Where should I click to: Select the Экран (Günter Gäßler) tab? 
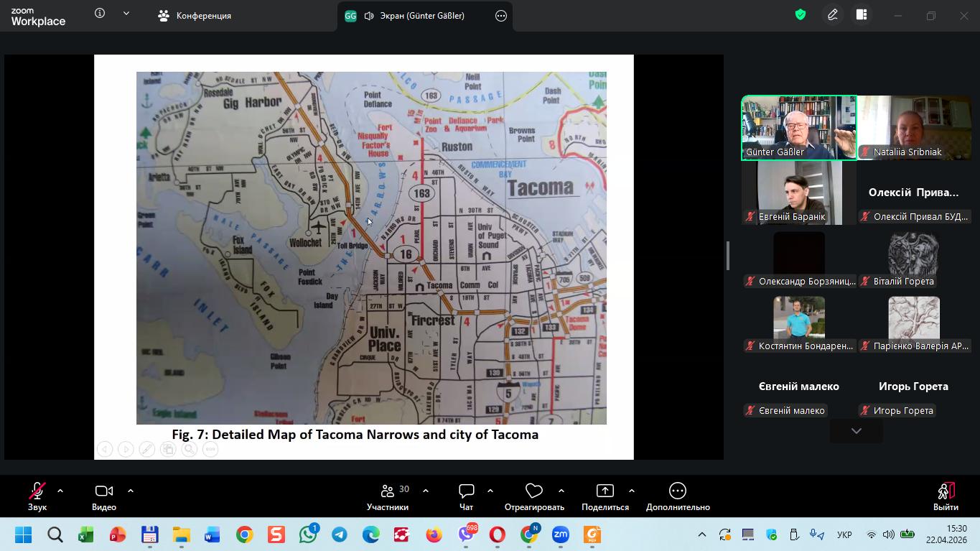414,16
